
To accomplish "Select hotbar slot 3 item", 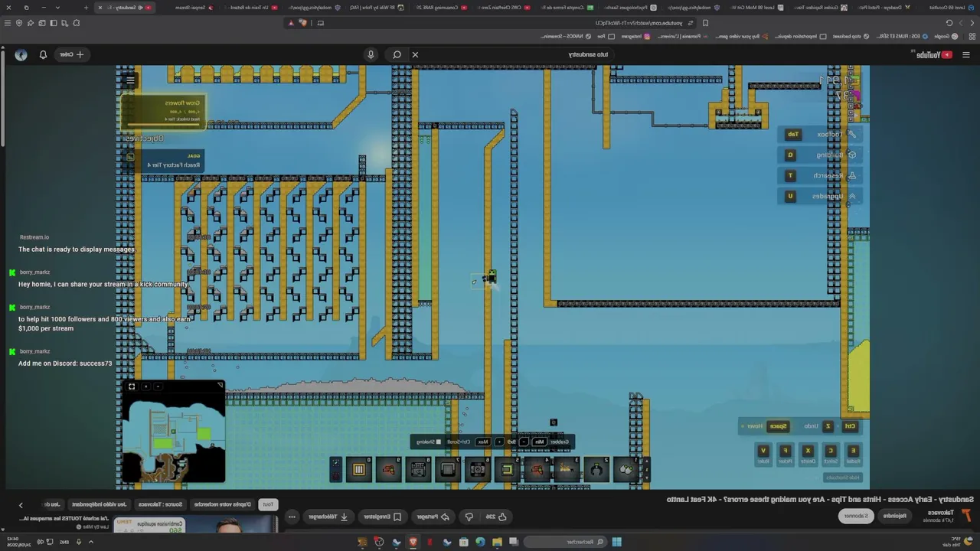I will pos(567,469).
